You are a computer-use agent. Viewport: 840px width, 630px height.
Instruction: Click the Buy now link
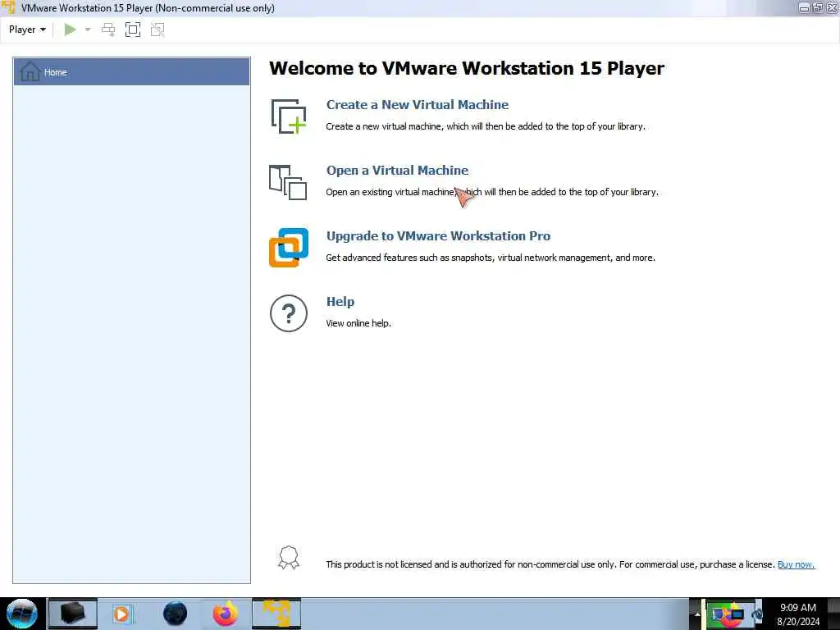(x=796, y=564)
